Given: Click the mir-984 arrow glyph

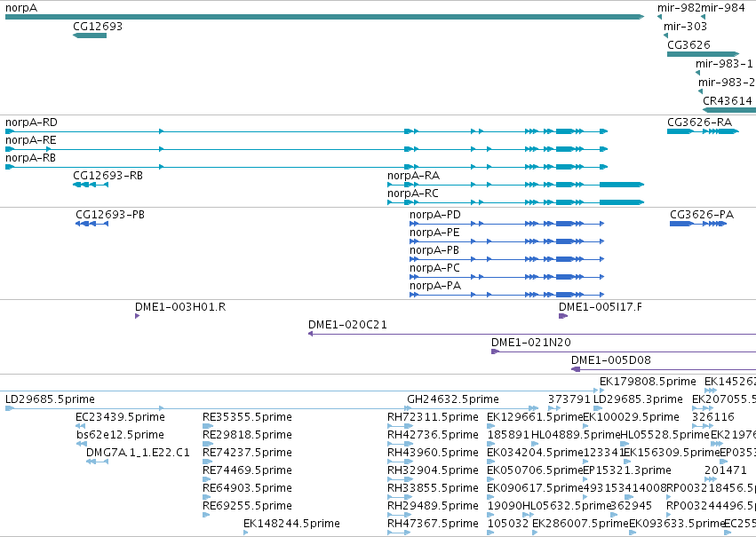Looking at the screenshot, I should [x=703, y=17].
